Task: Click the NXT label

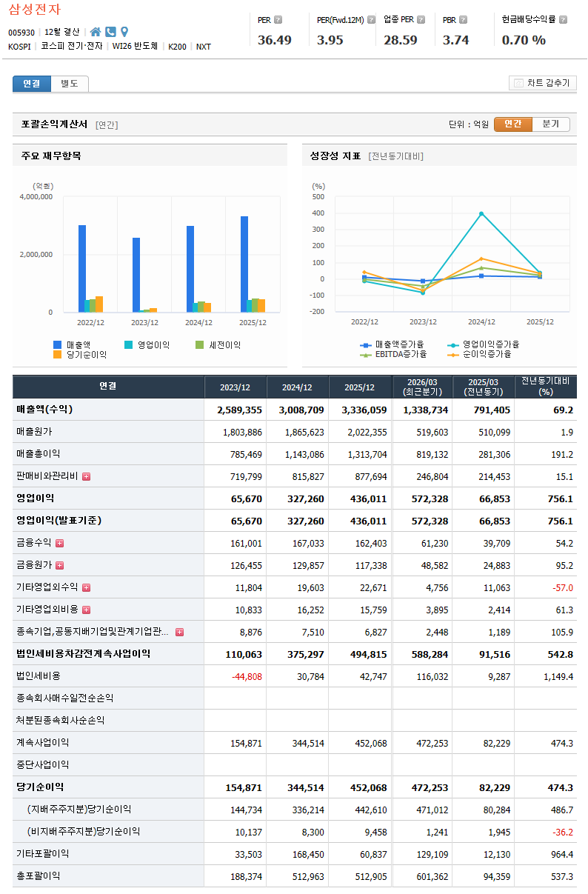Action: pos(204,47)
